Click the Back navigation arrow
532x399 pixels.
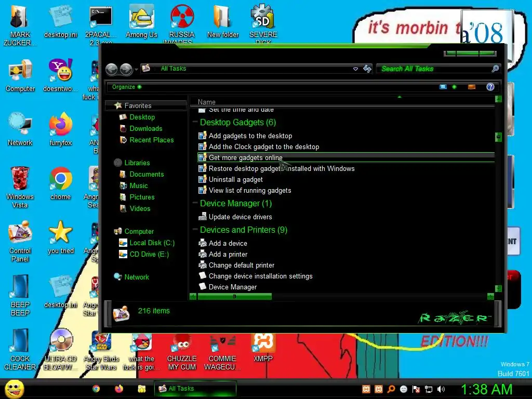point(111,69)
